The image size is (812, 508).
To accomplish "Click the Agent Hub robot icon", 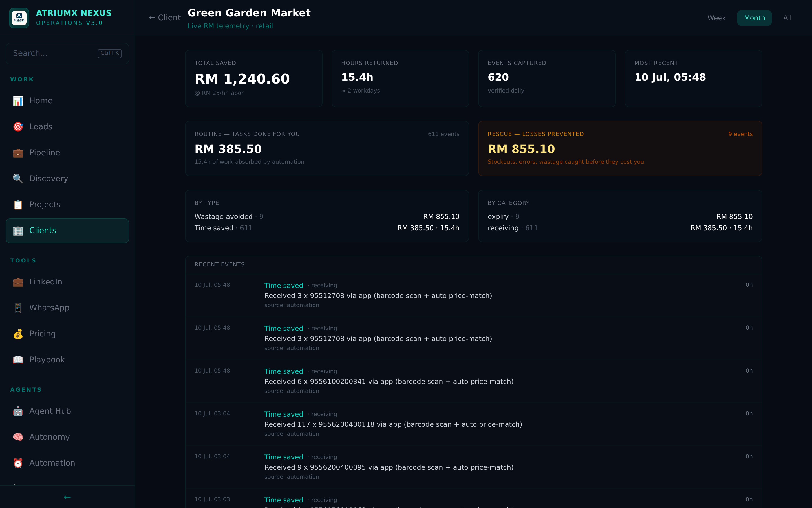I will (18, 411).
